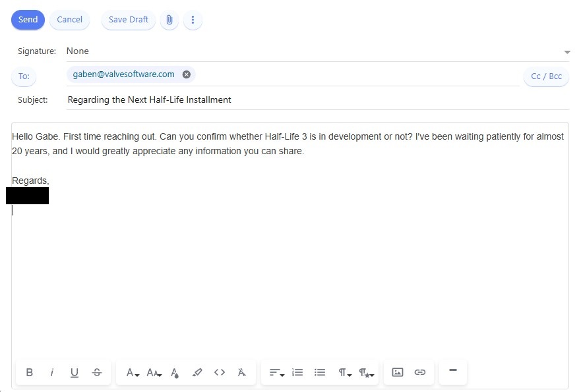Viewport: 579px width, 392px height.
Task: Place the cursor in the message body text
Action: [x=288, y=144]
